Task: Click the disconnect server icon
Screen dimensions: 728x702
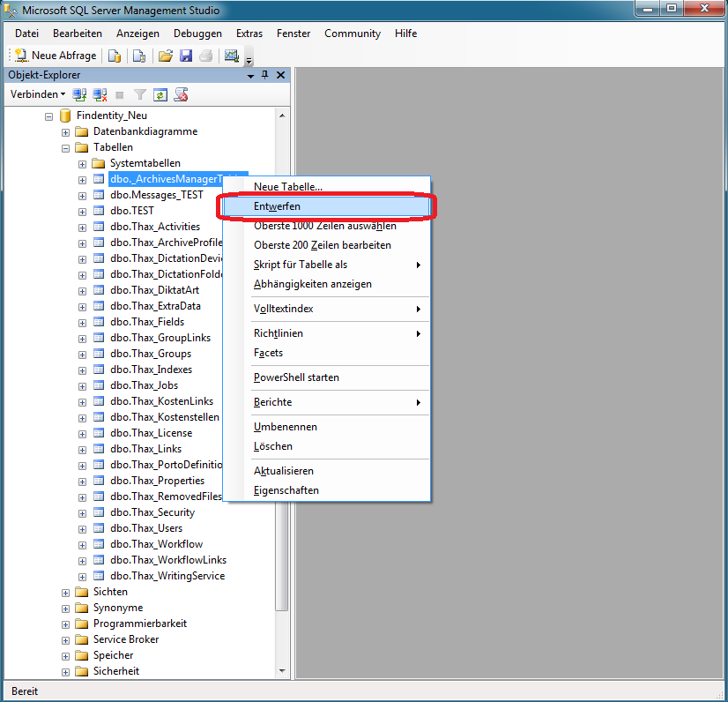Action: pyautogui.click(x=100, y=94)
